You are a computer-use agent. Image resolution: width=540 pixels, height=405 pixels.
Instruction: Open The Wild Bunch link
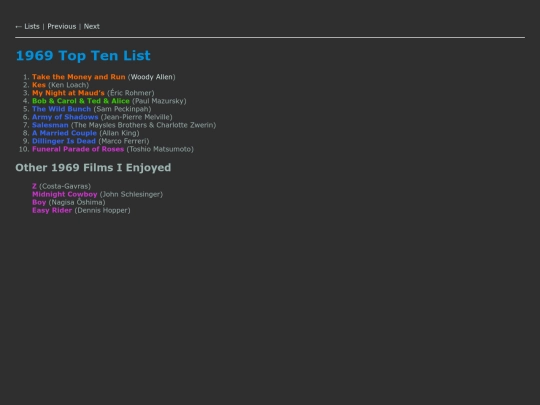coord(62,109)
